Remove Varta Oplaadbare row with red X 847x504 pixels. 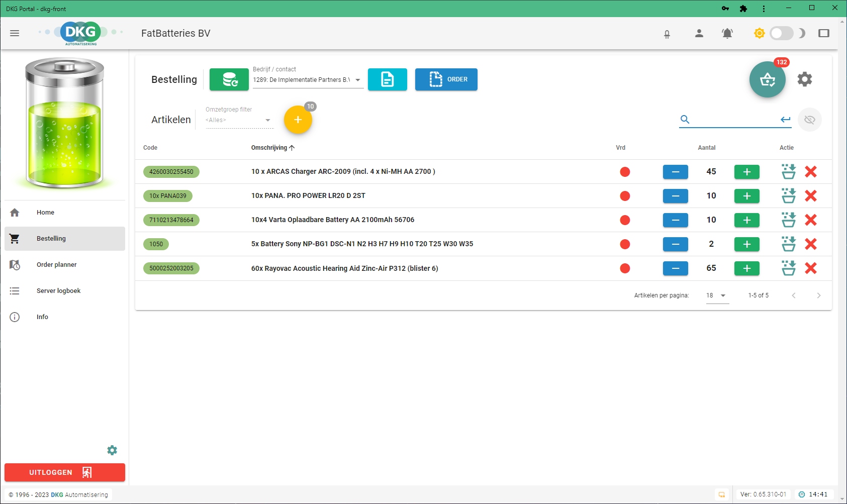coord(811,220)
